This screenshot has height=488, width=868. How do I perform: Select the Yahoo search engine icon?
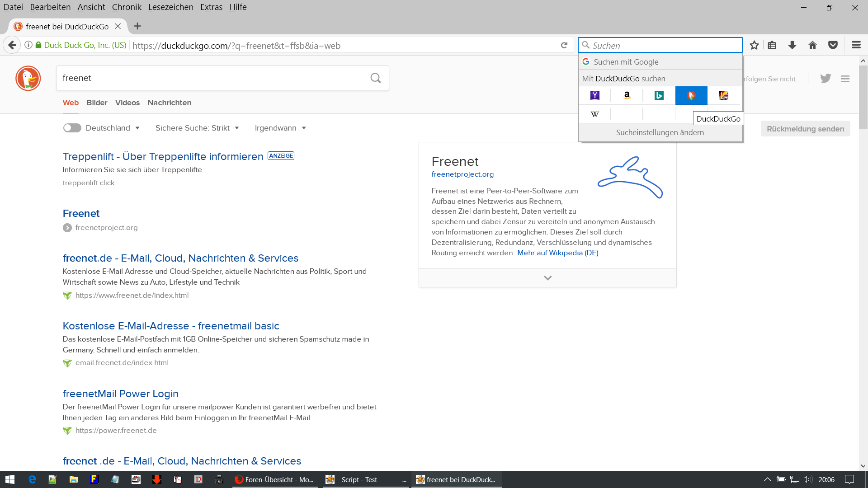(594, 95)
